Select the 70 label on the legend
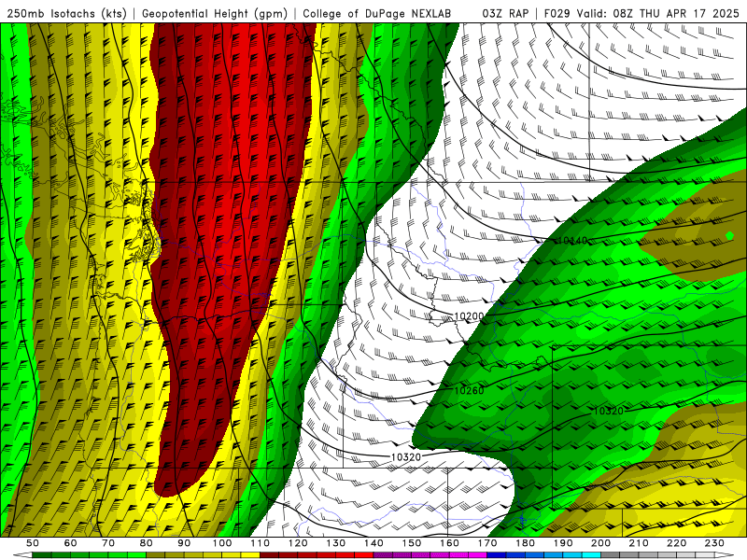 click(x=108, y=543)
